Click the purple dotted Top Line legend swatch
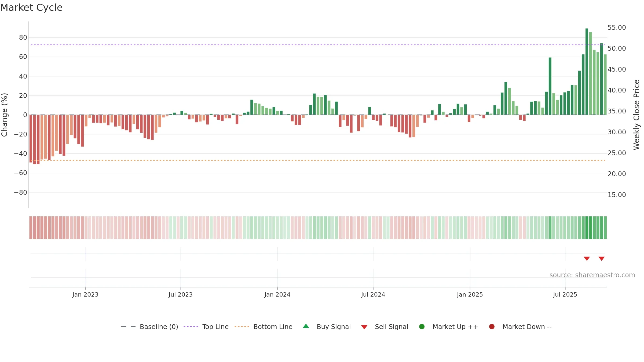Screen dimensions: 644x362 pyautogui.click(x=191, y=327)
